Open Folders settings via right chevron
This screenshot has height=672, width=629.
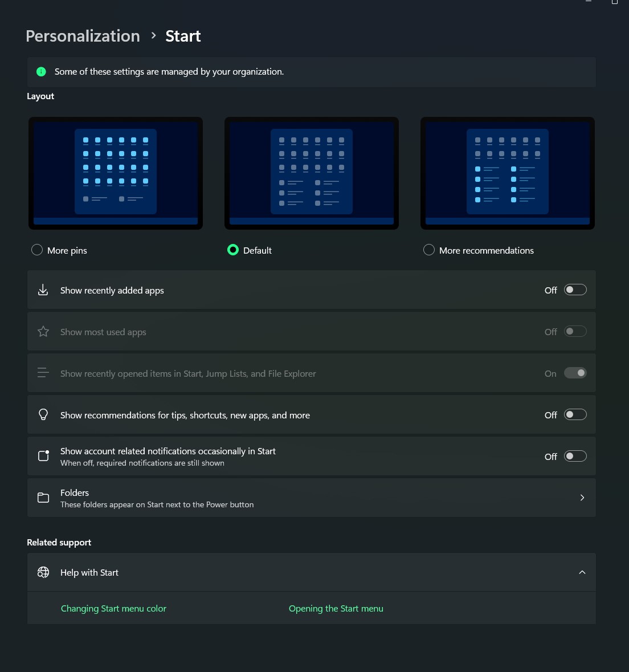[x=582, y=498]
